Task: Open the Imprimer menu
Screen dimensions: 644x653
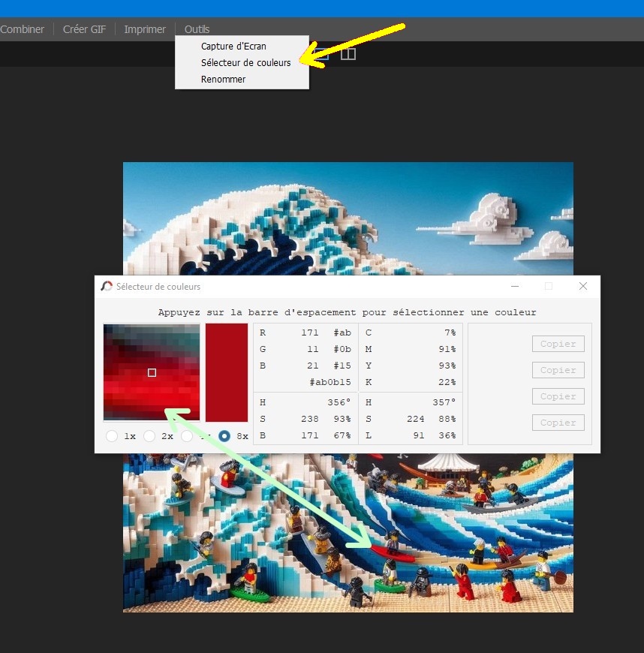Action: pyautogui.click(x=145, y=29)
